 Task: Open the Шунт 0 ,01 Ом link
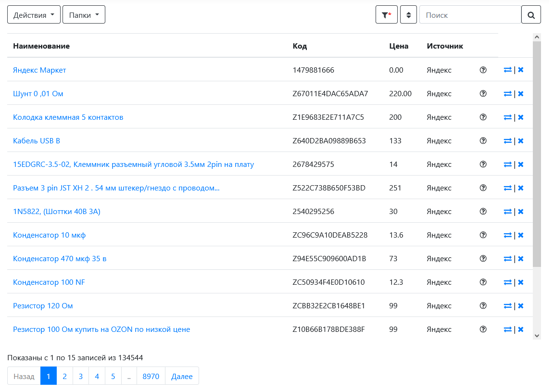click(38, 94)
